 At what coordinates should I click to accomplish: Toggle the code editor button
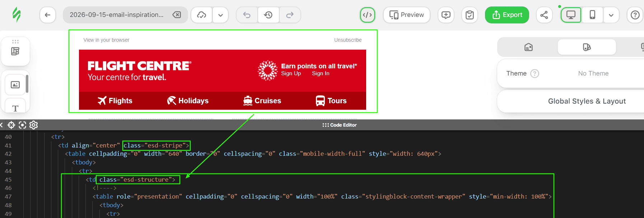[368, 15]
